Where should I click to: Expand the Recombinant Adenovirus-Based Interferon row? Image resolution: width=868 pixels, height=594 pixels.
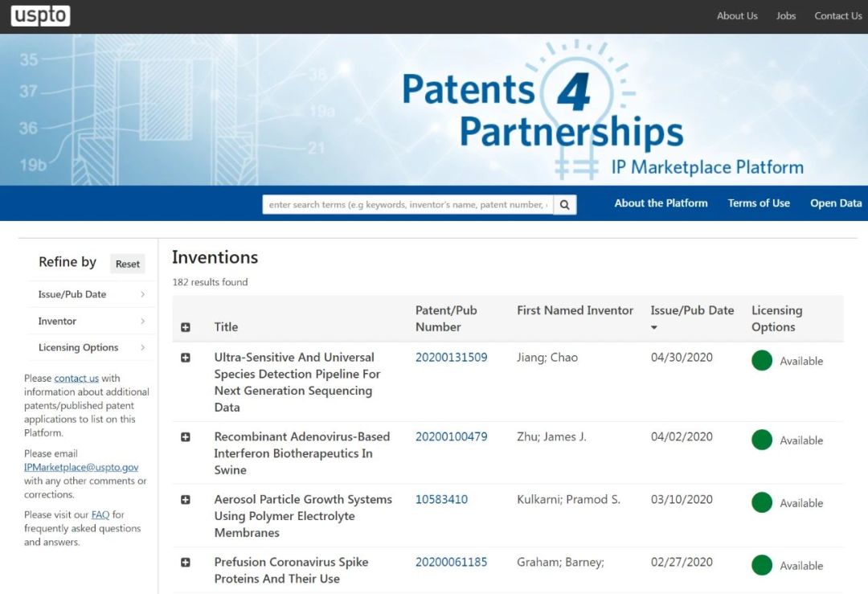(186, 436)
